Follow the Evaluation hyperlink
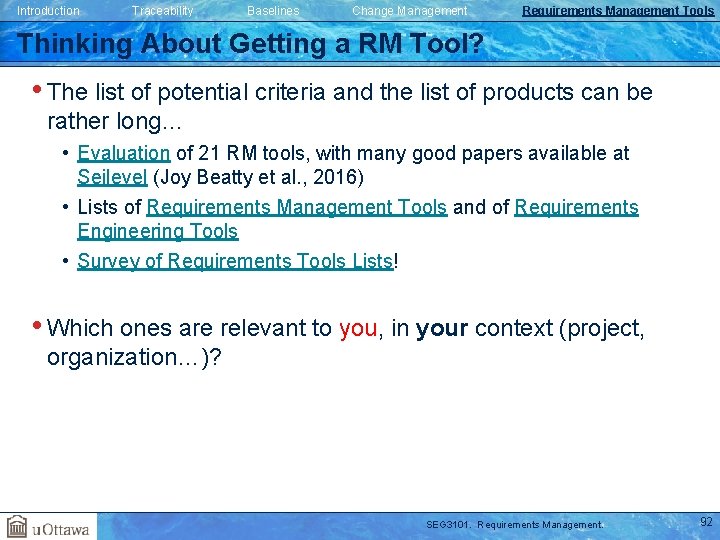Viewport: 720px width, 540px height. coord(124,153)
